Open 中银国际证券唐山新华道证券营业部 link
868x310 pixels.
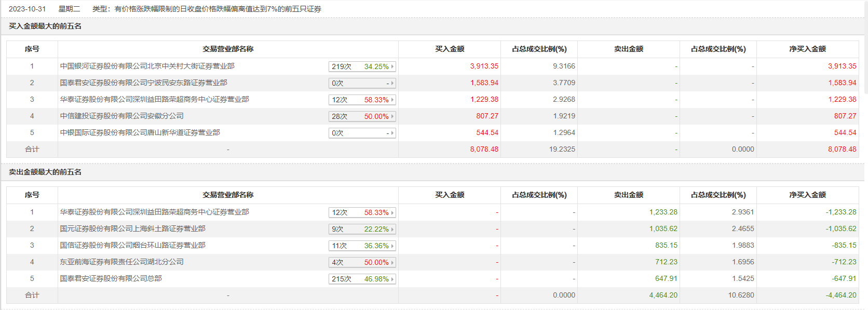click(140, 132)
